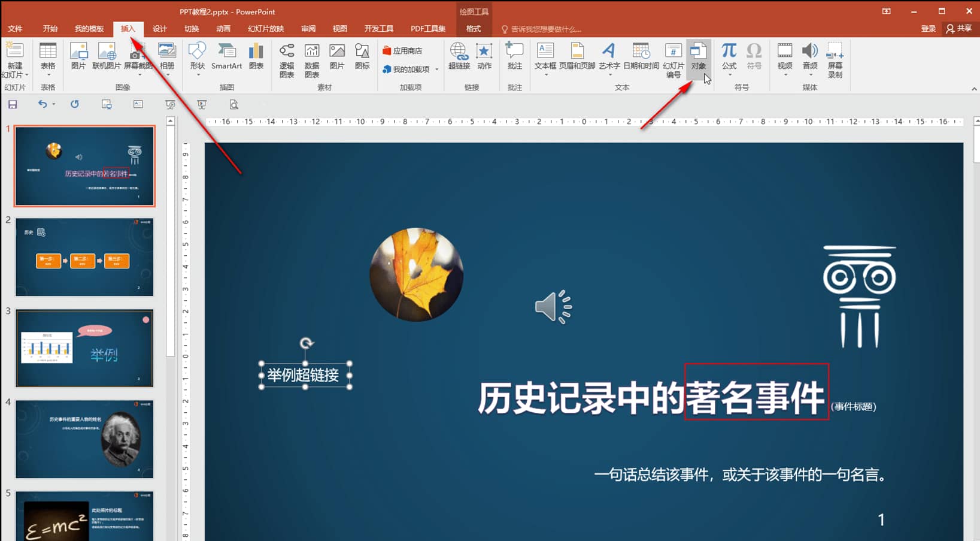
Task: Create a photo album via 相册
Action: [166, 57]
